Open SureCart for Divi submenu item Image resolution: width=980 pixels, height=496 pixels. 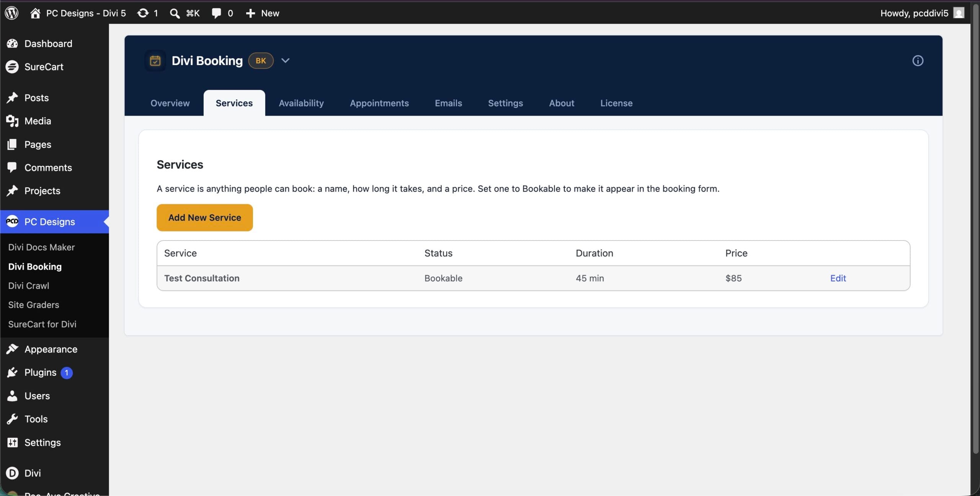click(x=42, y=324)
